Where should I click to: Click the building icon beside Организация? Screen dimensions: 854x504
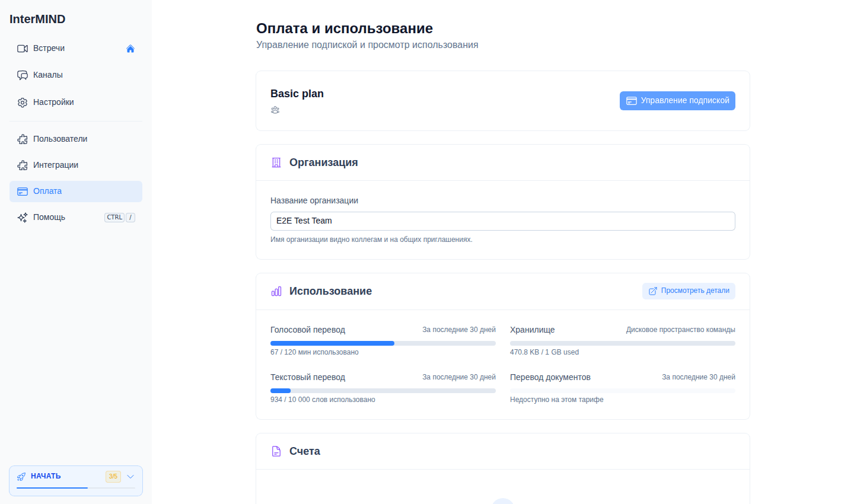(276, 162)
